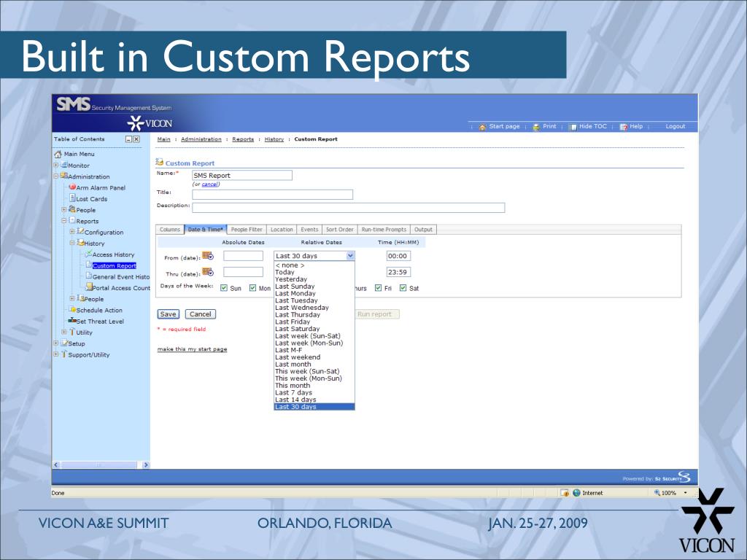This screenshot has height=560, width=747.
Task: Expand the People node under Administration
Action: click(64, 209)
